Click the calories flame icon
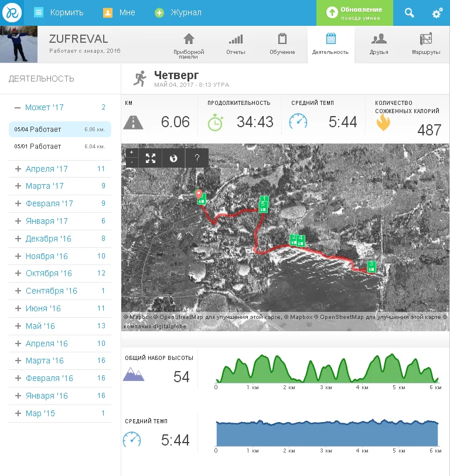The width and height of the screenshot is (450, 476). click(x=384, y=123)
